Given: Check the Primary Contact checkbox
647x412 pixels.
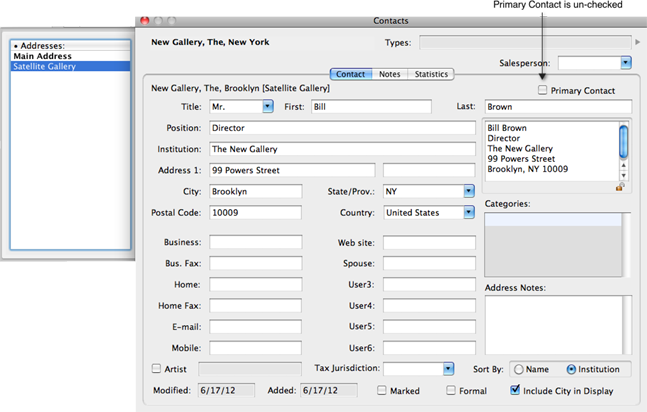Looking at the screenshot, I should [543, 91].
